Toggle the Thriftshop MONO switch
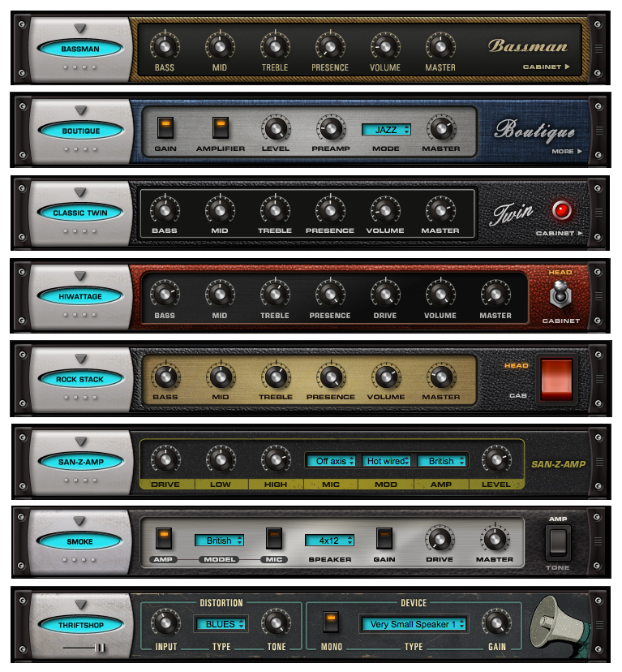This screenshot has width=622, height=672. pos(331,622)
